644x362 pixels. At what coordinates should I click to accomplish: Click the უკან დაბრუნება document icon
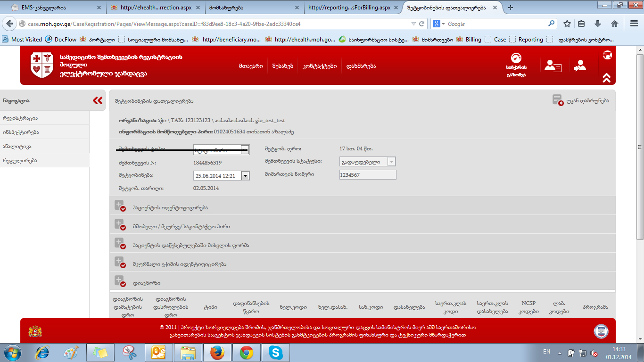pos(558,100)
